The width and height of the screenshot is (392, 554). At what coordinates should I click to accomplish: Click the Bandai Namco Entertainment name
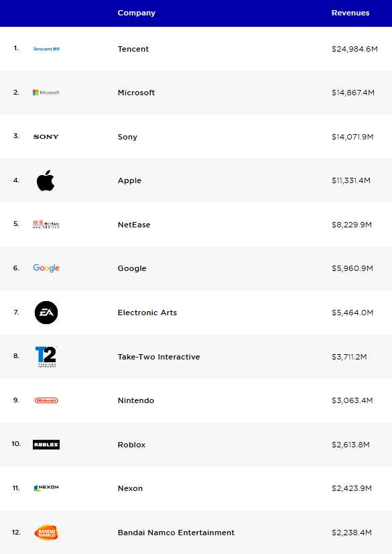point(176,533)
